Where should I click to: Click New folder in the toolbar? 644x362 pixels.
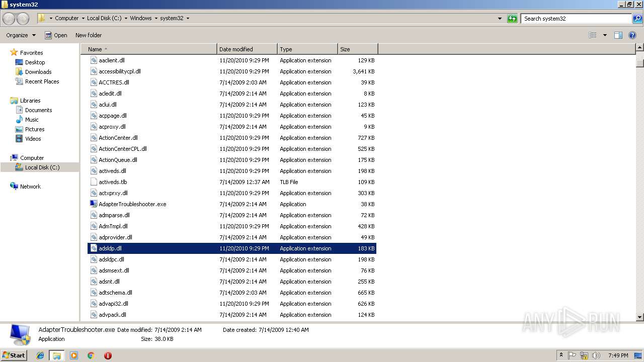pos(89,35)
